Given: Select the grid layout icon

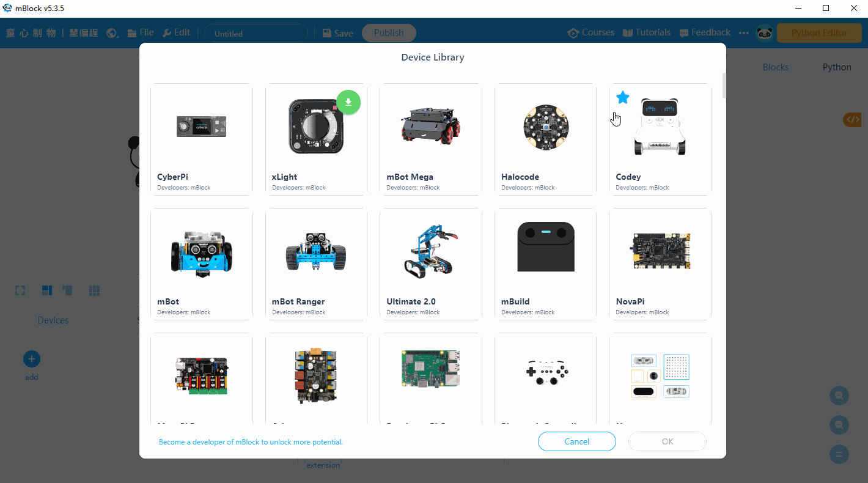Looking at the screenshot, I should coord(94,290).
